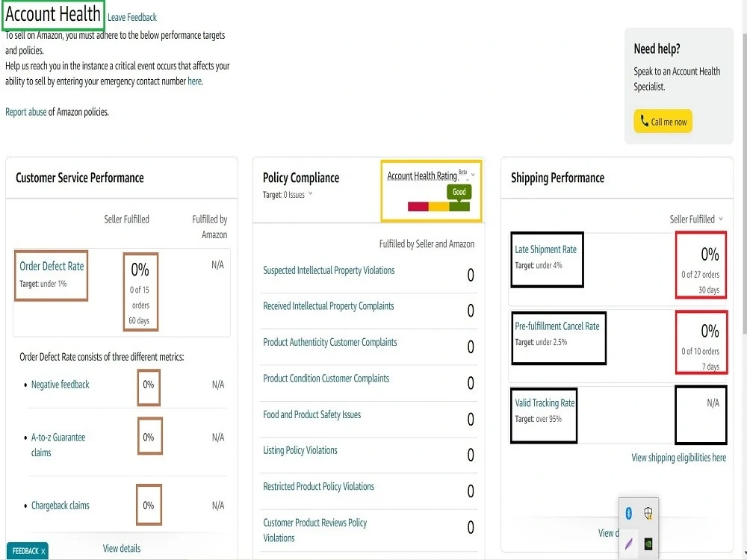The height and width of the screenshot is (560, 747).
Task: Open Customer Product Reviews Policy Violations
Action: 315,530
